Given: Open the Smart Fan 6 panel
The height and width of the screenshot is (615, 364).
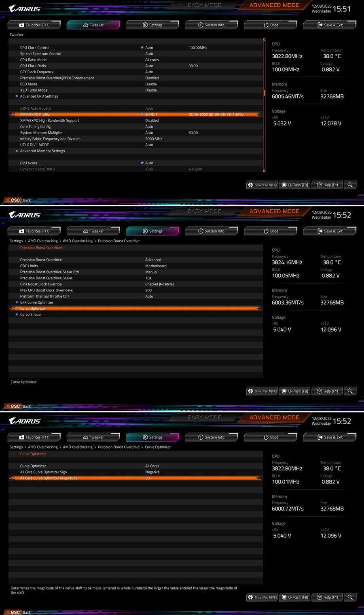Looking at the screenshot, I should coord(261,185).
